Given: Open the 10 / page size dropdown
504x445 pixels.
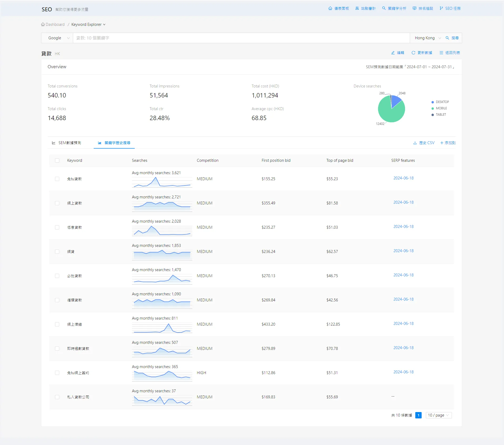Looking at the screenshot, I should (x=438, y=415).
